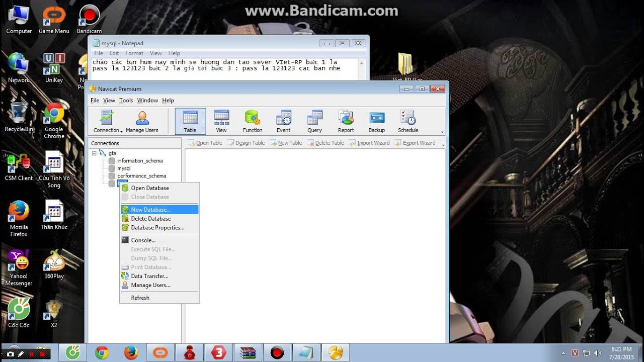Choose Open Database from the context menu
The width and height of the screenshot is (644, 362).
(159, 188)
